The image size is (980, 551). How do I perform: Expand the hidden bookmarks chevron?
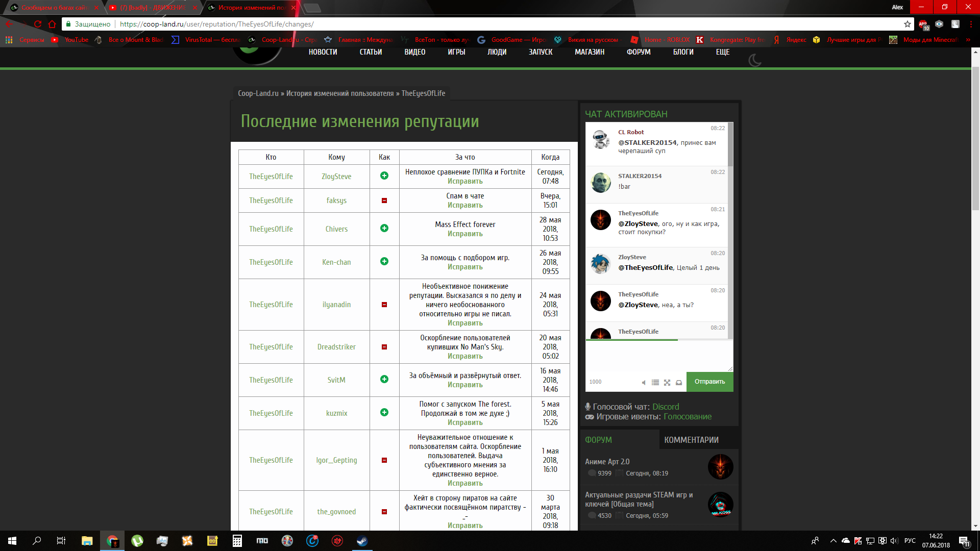click(x=968, y=40)
